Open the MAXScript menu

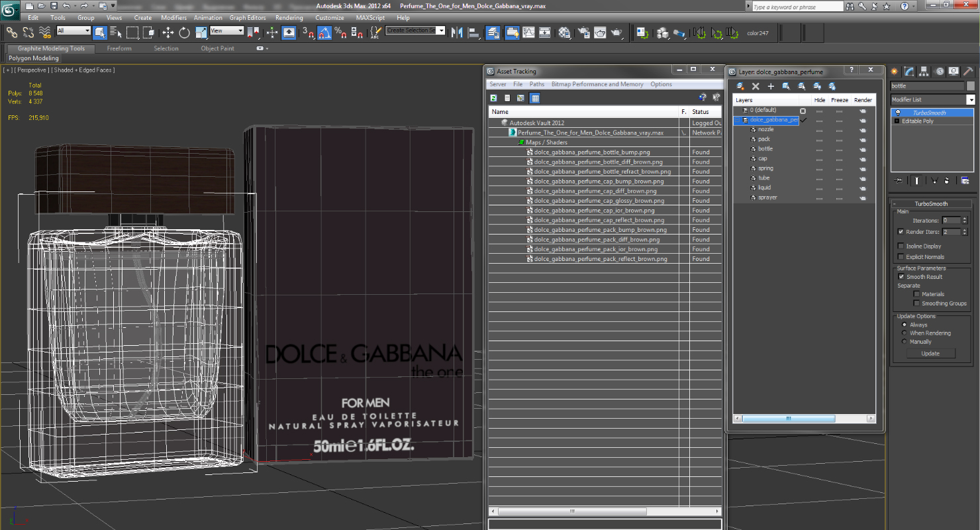point(370,18)
